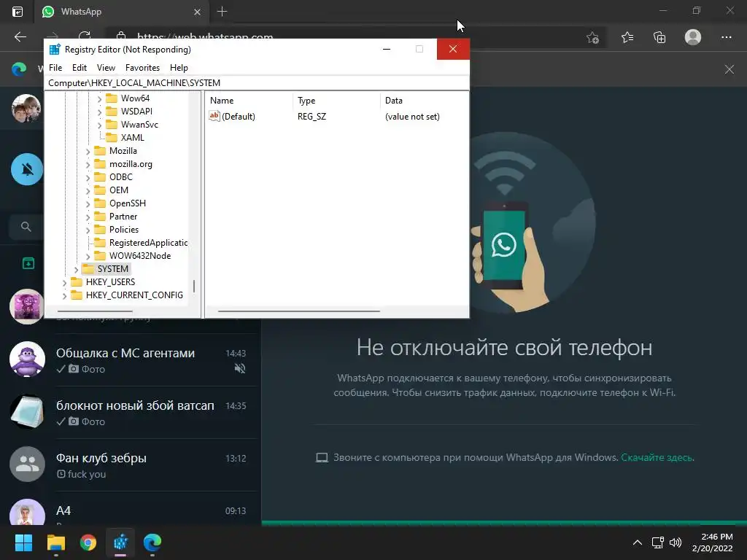747x560 pixels.
Task: Click the tree pane horizontal scrollbar
Action: point(95,311)
